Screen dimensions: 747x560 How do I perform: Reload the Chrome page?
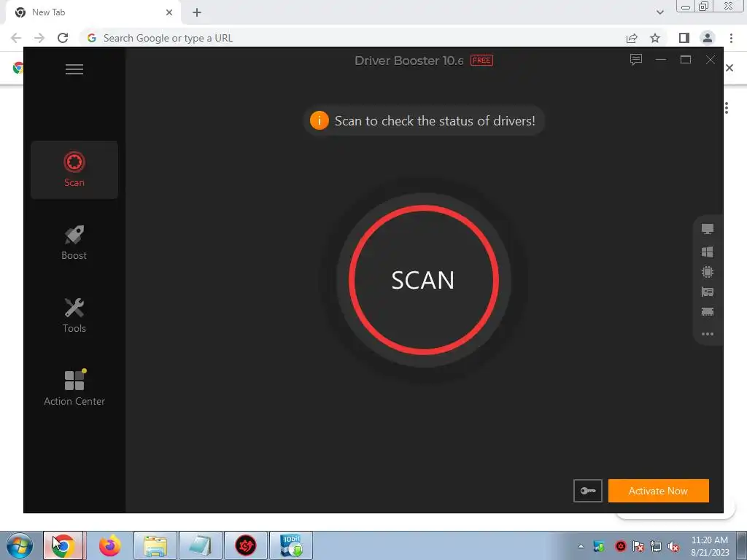[63, 38]
